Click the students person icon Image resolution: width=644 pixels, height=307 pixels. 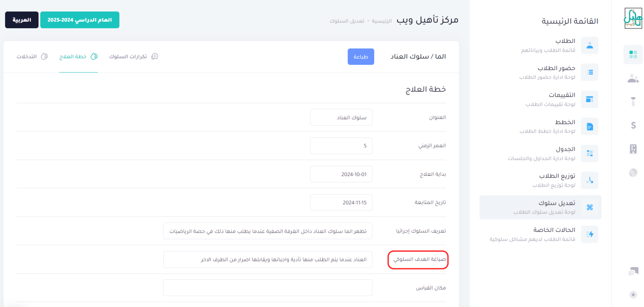(590, 45)
